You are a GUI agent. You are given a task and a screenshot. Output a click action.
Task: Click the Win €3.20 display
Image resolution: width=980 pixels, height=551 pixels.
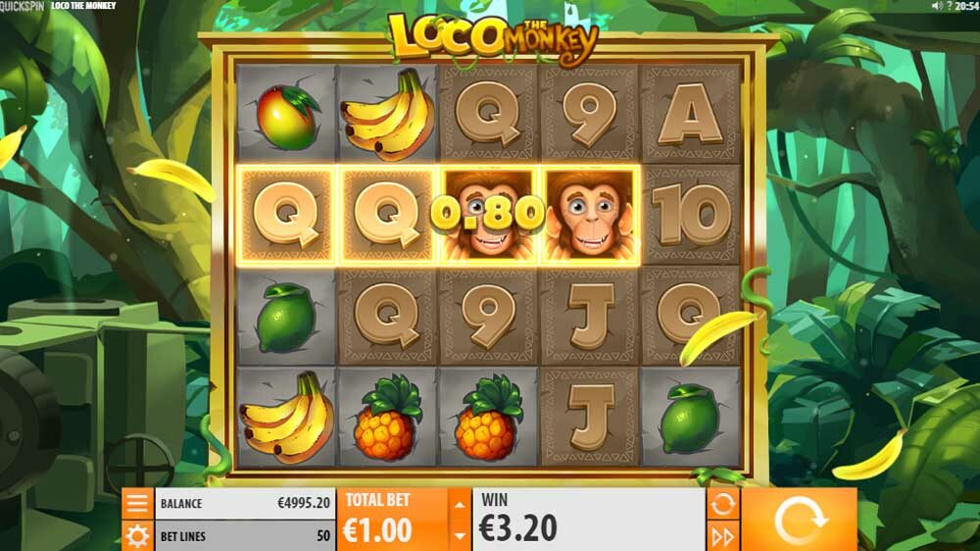coord(589,520)
